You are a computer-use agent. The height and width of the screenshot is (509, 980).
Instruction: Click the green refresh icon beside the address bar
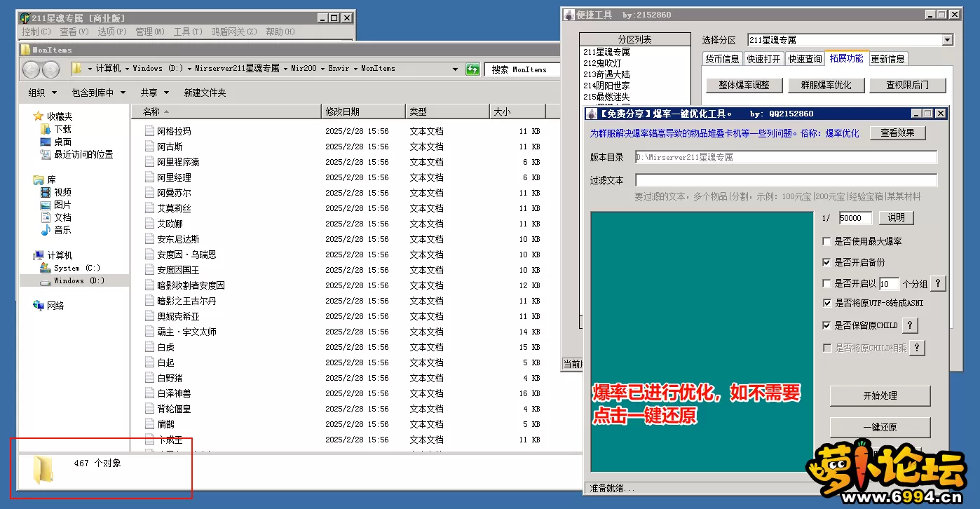pos(473,69)
